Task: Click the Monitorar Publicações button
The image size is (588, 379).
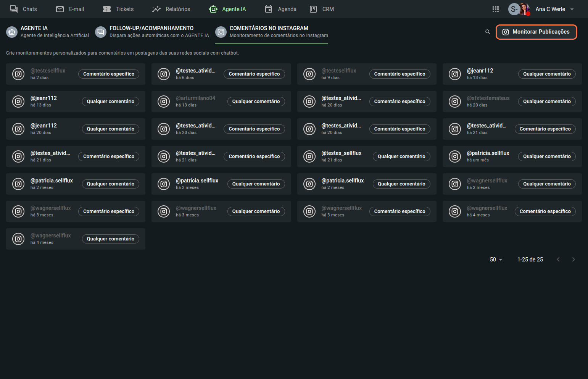Action: click(x=536, y=32)
